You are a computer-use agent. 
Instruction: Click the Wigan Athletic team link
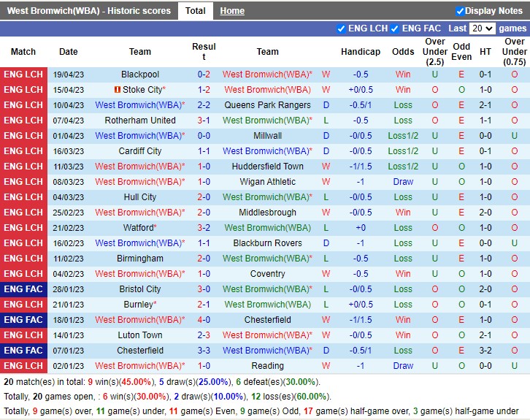tap(267, 182)
